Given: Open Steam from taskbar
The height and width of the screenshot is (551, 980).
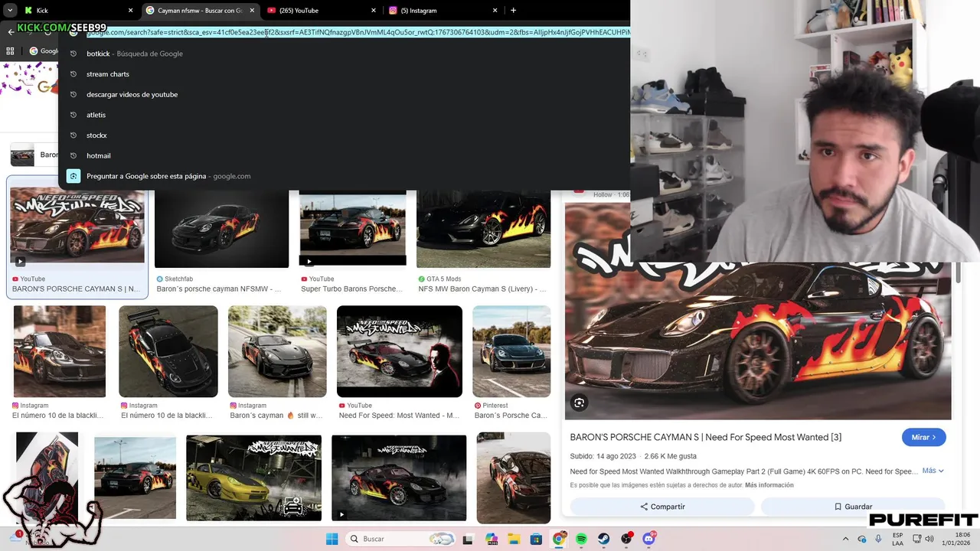Looking at the screenshot, I should click(x=604, y=539).
